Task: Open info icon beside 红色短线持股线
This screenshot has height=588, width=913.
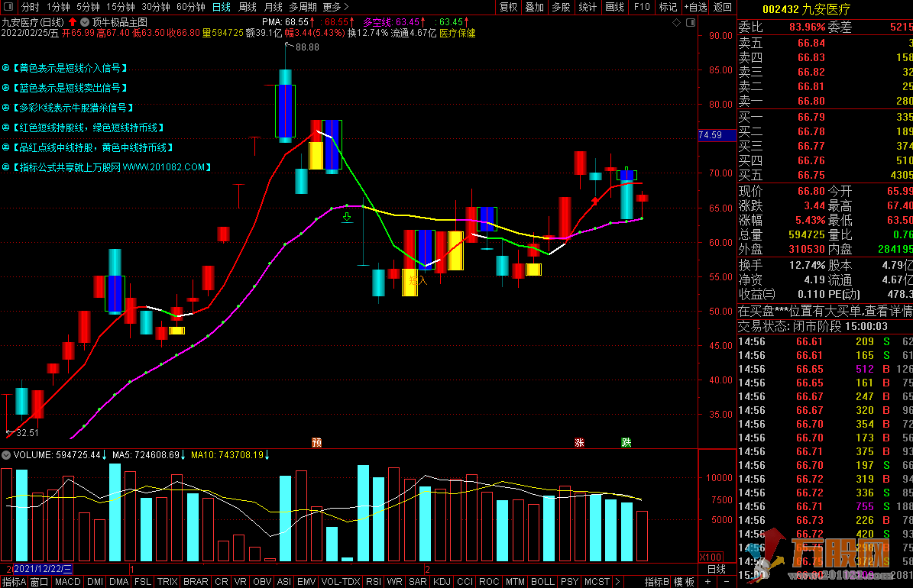Action: pos(6,128)
